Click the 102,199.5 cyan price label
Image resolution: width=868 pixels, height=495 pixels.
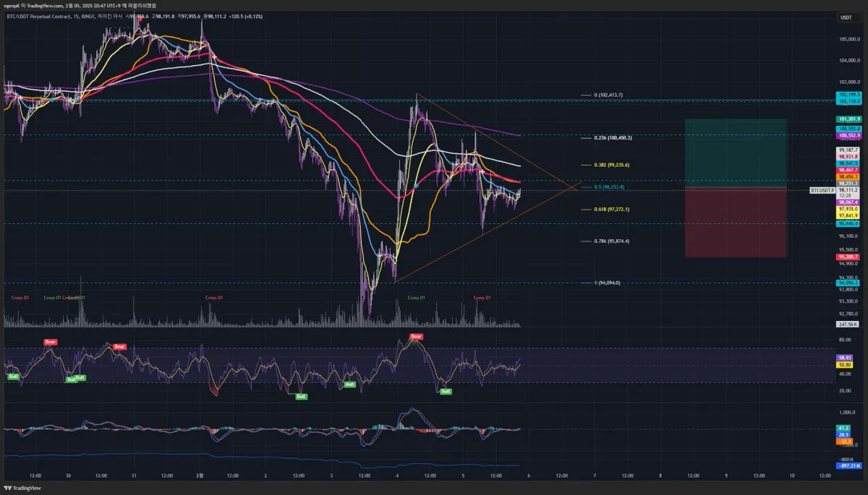point(848,95)
